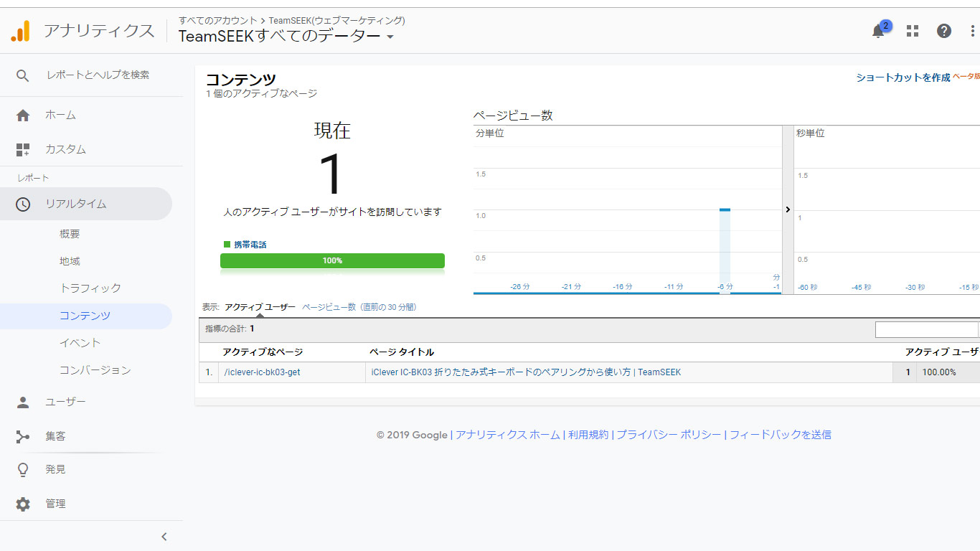This screenshot has height=551, width=980.
Task: Click the すべてのアカウント breadcrumb
Action: pos(217,20)
